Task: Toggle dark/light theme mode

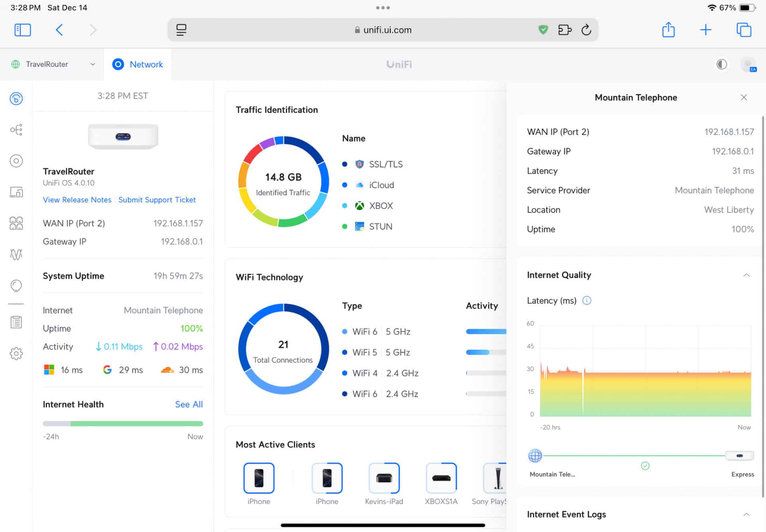Action: tap(721, 64)
